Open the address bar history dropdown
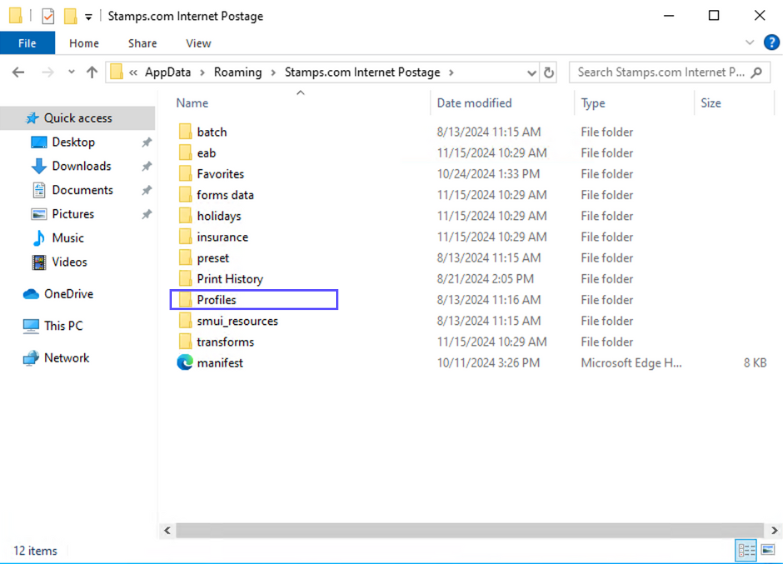The width and height of the screenshot is (783, 564). (x=532, y=73)
